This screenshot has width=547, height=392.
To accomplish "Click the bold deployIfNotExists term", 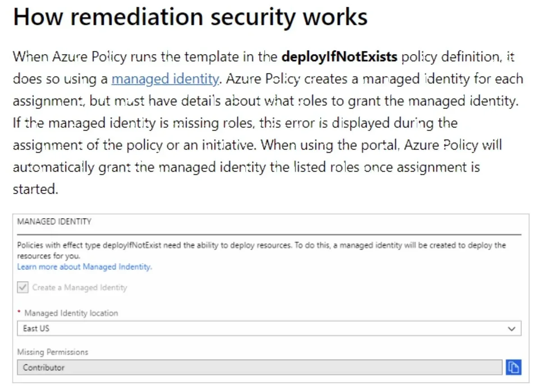I will point(339,57).
